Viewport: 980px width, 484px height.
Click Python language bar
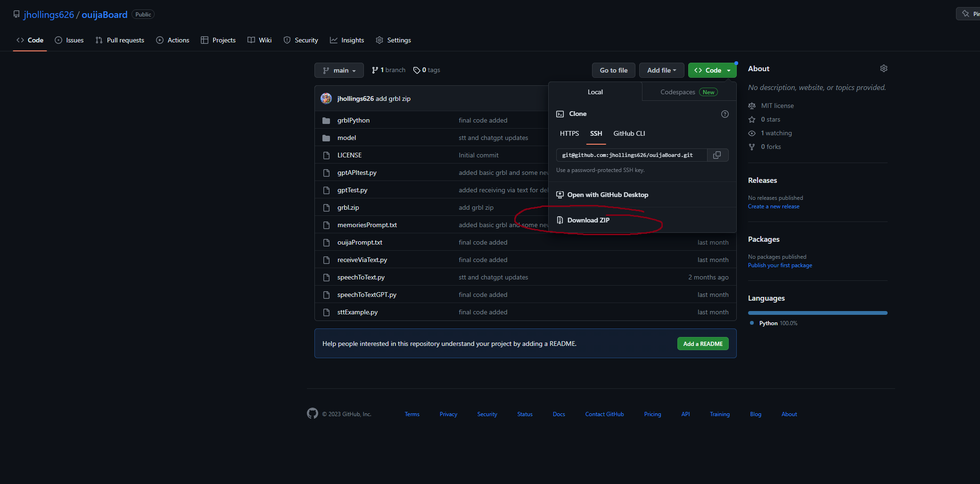coord(818,313)
